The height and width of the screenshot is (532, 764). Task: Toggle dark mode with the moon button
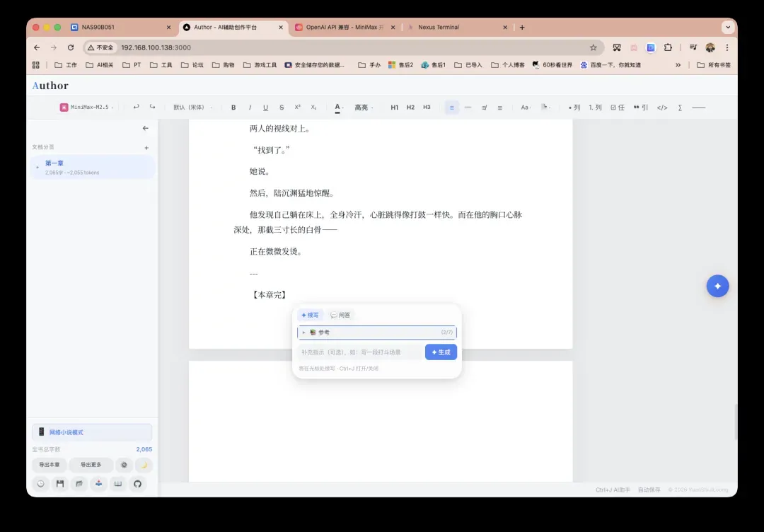tap(144, 465)
